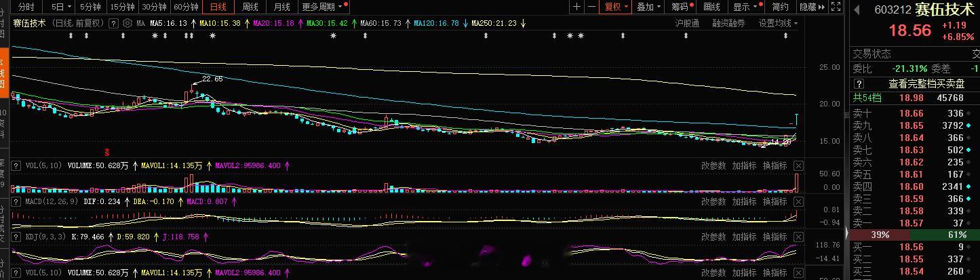The height and width of the screenshot is (280, 980).
Task: Click 改参数 in VOL panel
Action: (x=713, y=165)
